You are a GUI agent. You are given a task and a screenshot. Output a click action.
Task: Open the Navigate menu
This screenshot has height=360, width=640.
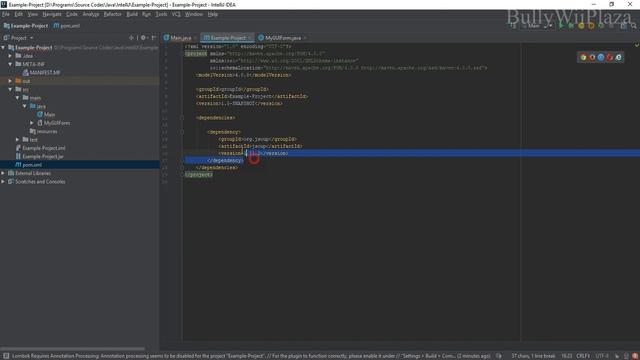tap(52, 14)
